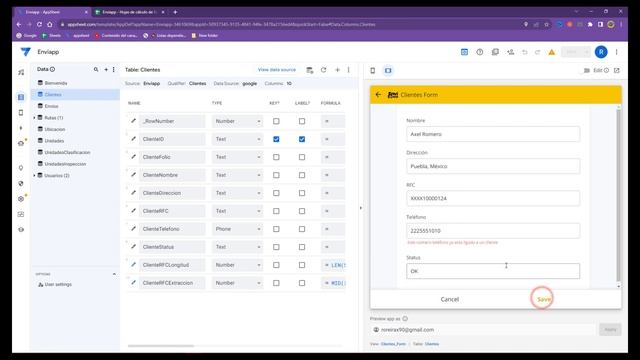Uncheck LABEL checkbox for ClienteID
Screen dimensions: 640x360
point(302,139)
